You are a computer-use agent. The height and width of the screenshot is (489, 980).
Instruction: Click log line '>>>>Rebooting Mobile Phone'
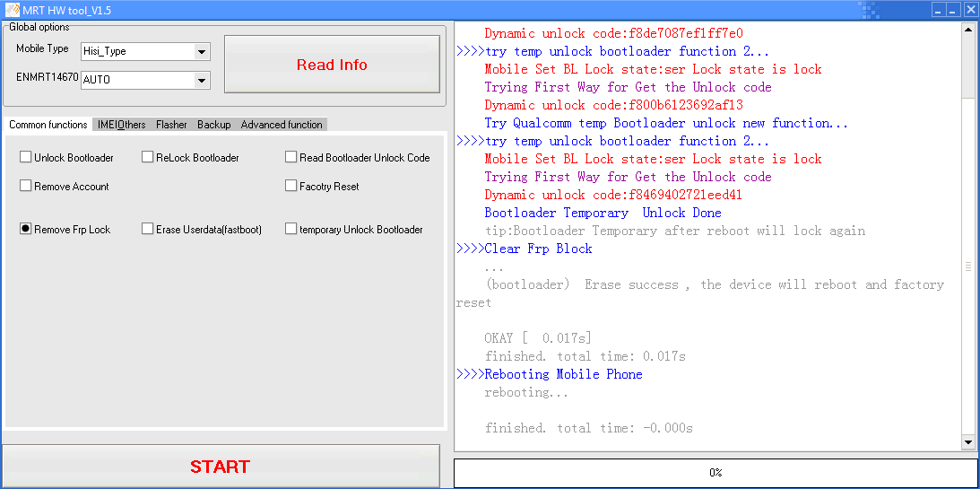pos(549,374)
